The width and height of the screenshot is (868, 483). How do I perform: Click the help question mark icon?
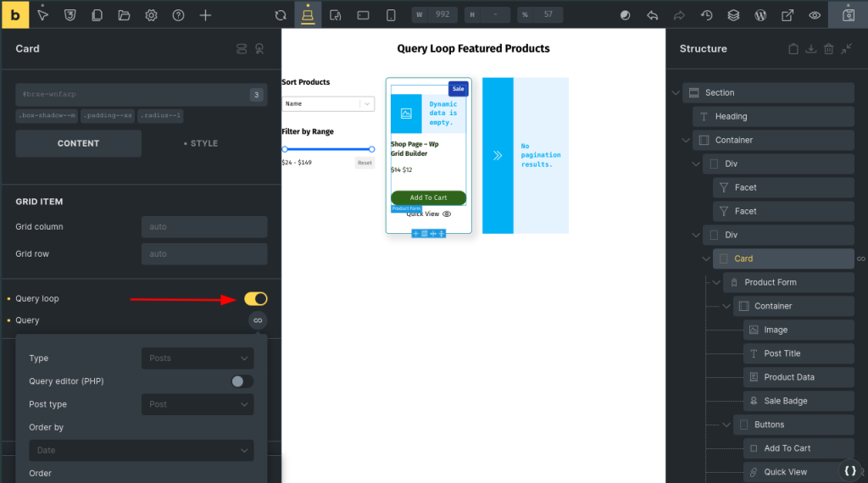tap(178, 15)
